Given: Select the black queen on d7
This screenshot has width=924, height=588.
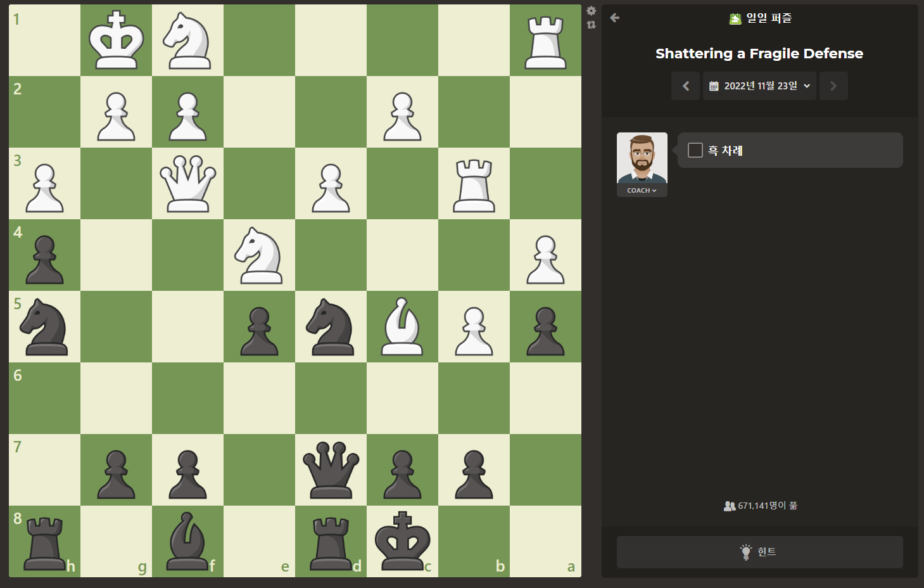Looking at the screenshot, I should 331,470.
